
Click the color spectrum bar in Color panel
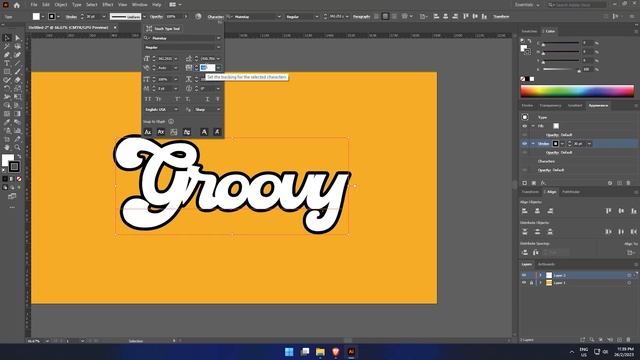pos(577,91)
